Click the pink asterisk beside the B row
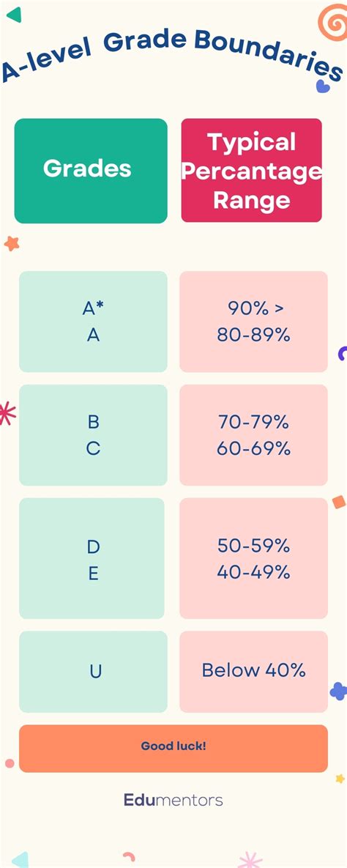 (7, 414)
